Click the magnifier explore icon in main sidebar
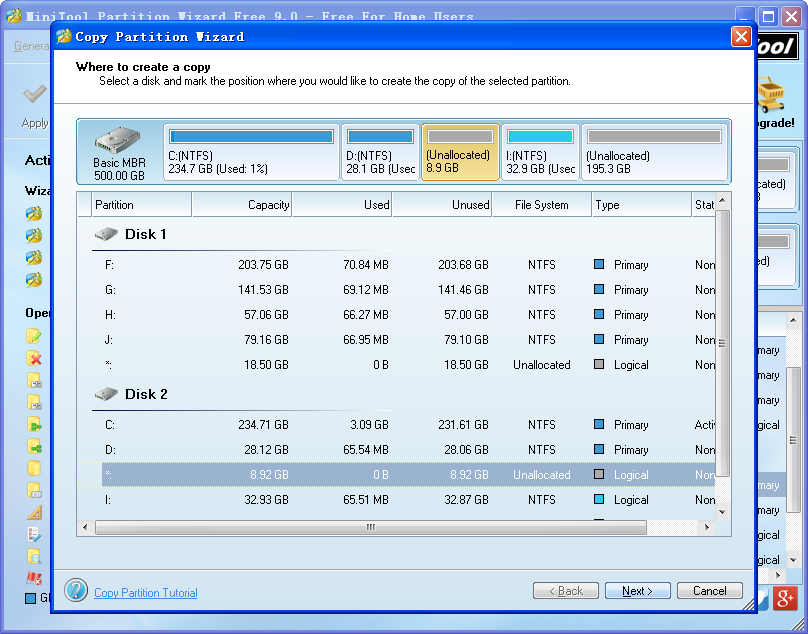 point(34,557)
